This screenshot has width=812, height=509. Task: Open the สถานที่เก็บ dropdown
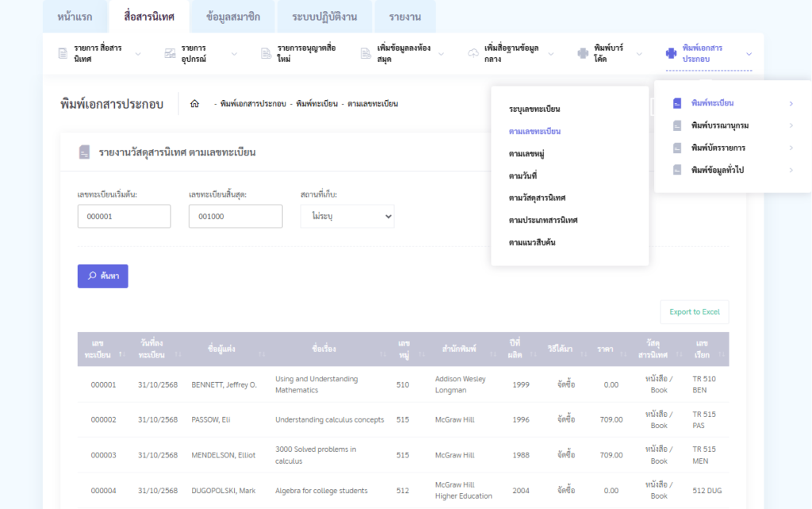coord(347,216)
